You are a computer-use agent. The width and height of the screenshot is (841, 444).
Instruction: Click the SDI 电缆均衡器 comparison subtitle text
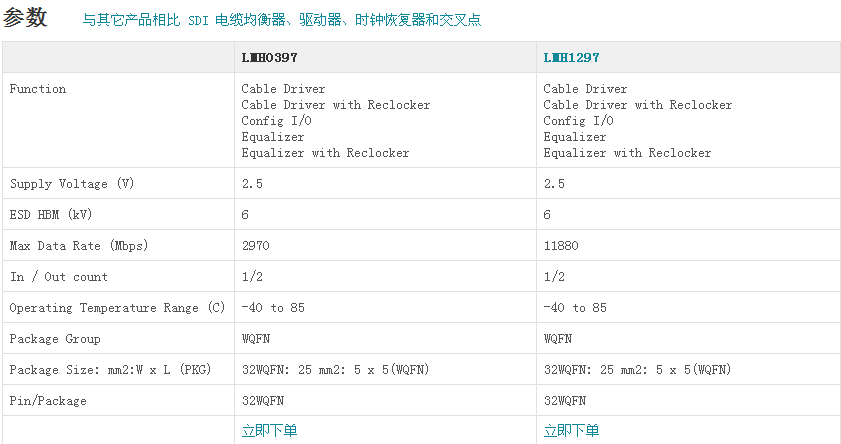[281, 20]
